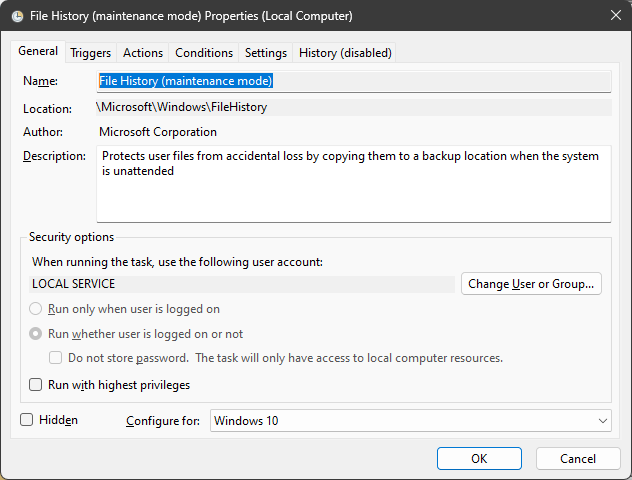This screenshot has width=632, height=480.
Task: Open the Actions tab
Action: [143, 53]
